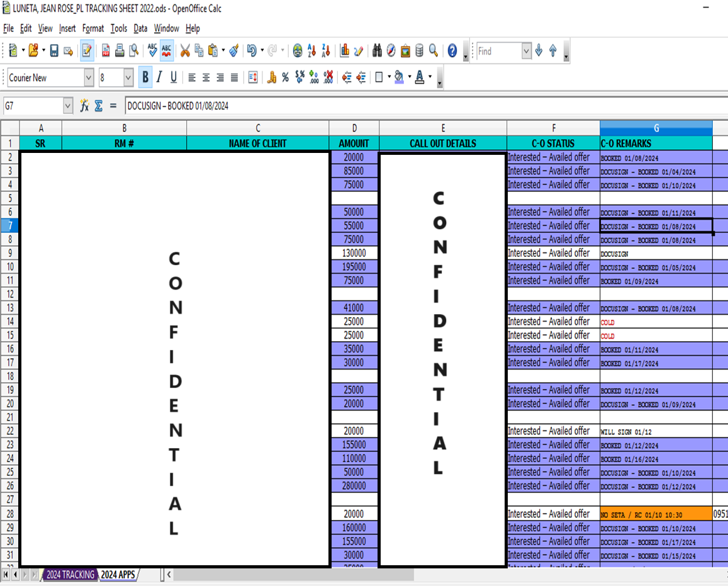This screenshot has width=728, height=586.
Task: Create a new document with the New icon
Action: click(x=13, y=50)
